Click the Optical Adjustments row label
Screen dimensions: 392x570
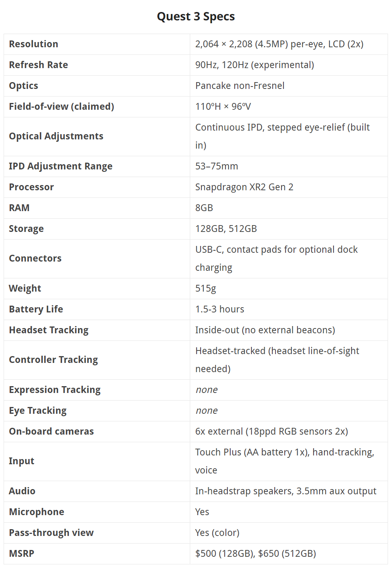(56, 136)
